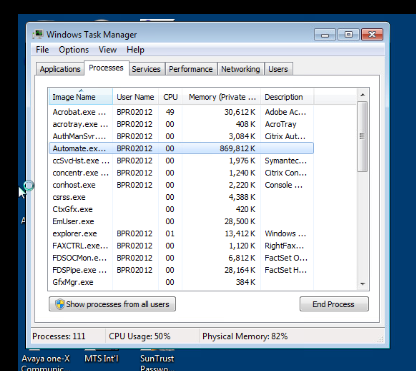Select the Acrobat.exe process row
Viewport: 416px width, 371px height.
pos(181,112)
